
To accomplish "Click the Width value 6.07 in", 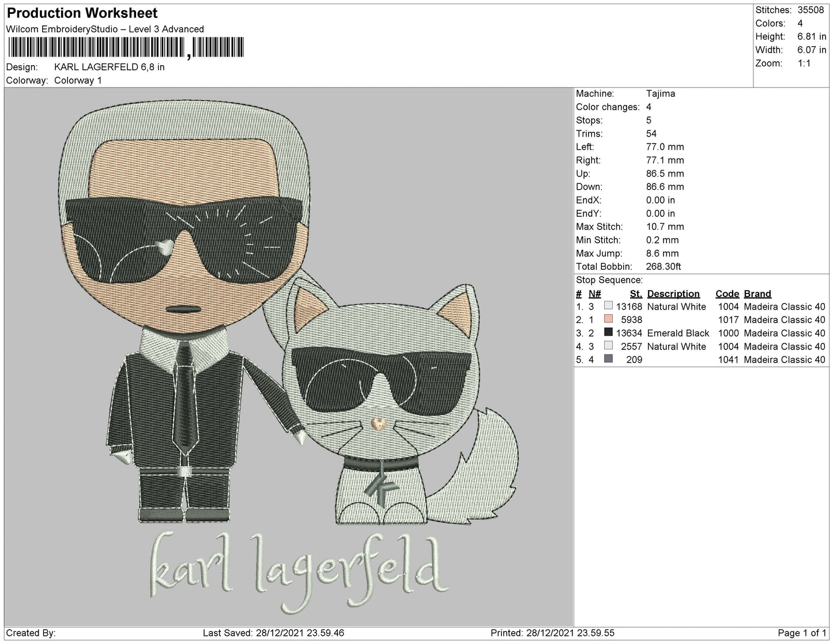I will pyautogui.click(x=812, y=50).
